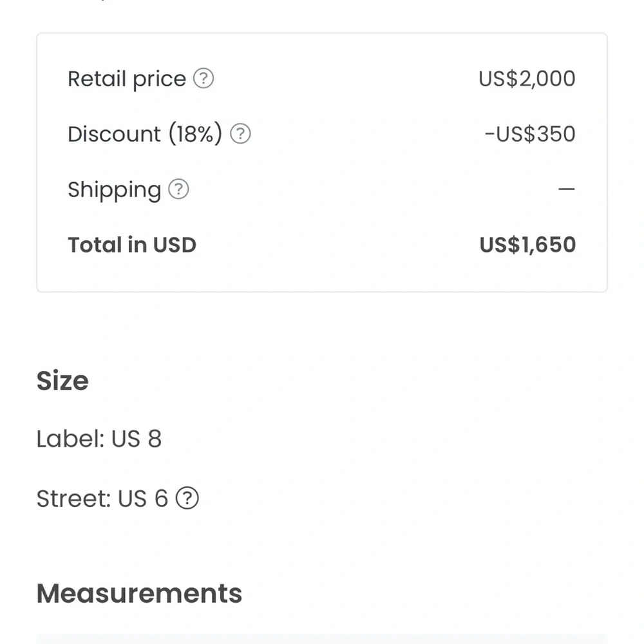Select the shipping dash placeholder value

[566, 189]
